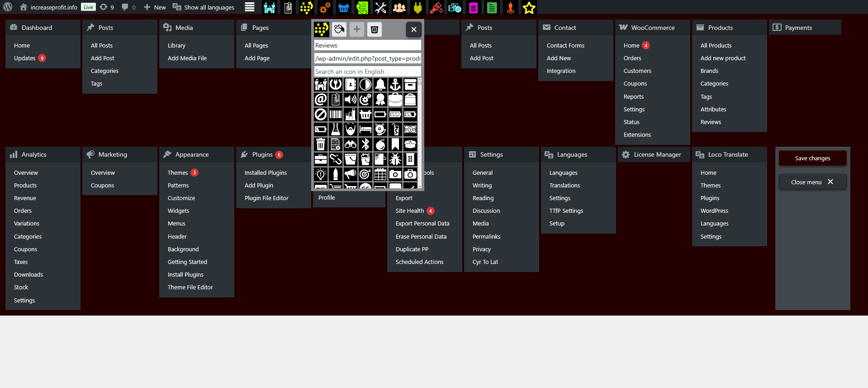Click the trash delete button in picker header

coord(375,29)
